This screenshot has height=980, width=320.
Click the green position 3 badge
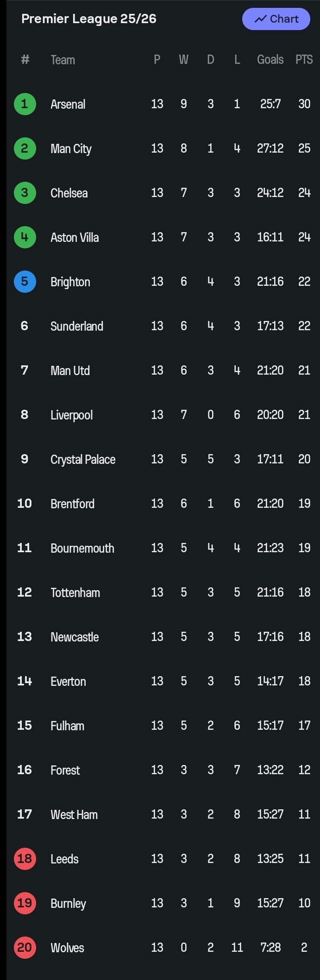coord(25,193)
